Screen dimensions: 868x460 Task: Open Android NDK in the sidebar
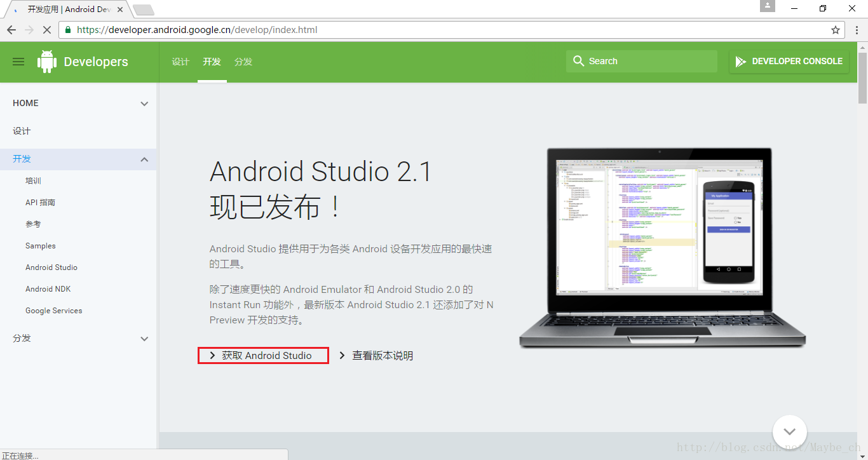pyautogui.click(x=48, y=289)
